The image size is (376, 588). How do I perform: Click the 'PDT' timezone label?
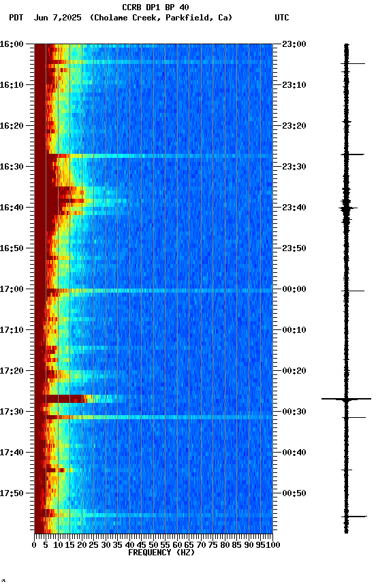(x=16, y=18)
